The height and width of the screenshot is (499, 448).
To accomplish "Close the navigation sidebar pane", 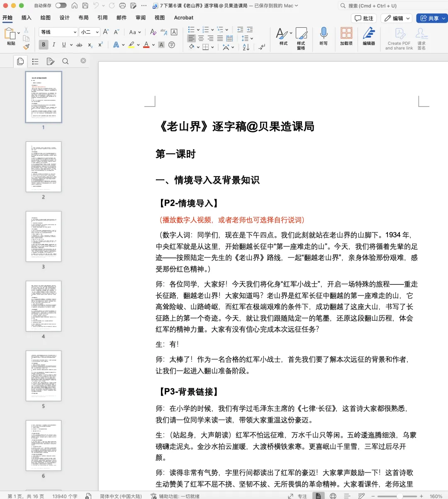I will coord(83,61).
